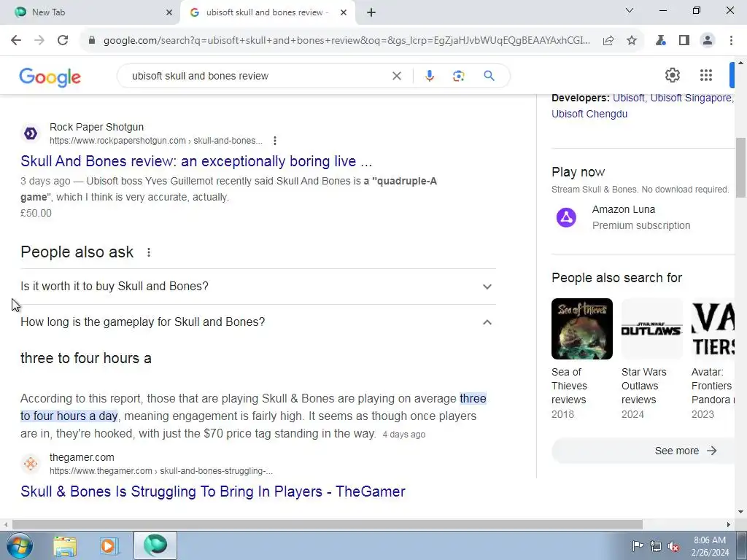Open Amazon Luna Premium subscription link
This screenshot has height=560, width=747.
tap(640, 217)
